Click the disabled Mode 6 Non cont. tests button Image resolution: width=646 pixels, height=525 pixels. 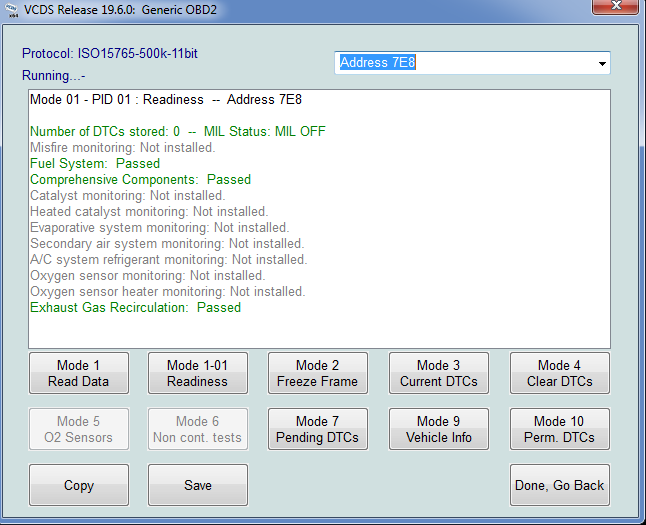(x=198, y=429)
